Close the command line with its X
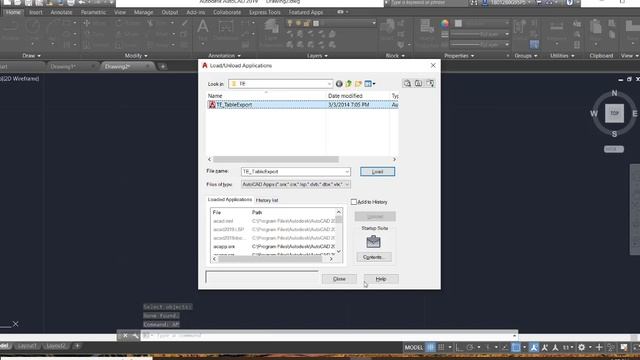Viewport: 640px width, 360px height. coord(125,336)
